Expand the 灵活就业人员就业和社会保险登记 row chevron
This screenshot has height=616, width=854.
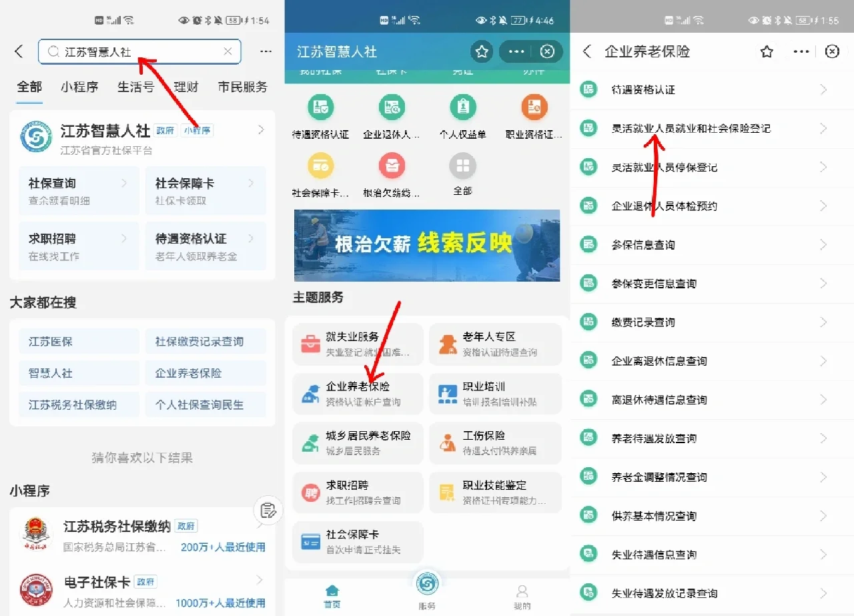click(x=824, y=128)
